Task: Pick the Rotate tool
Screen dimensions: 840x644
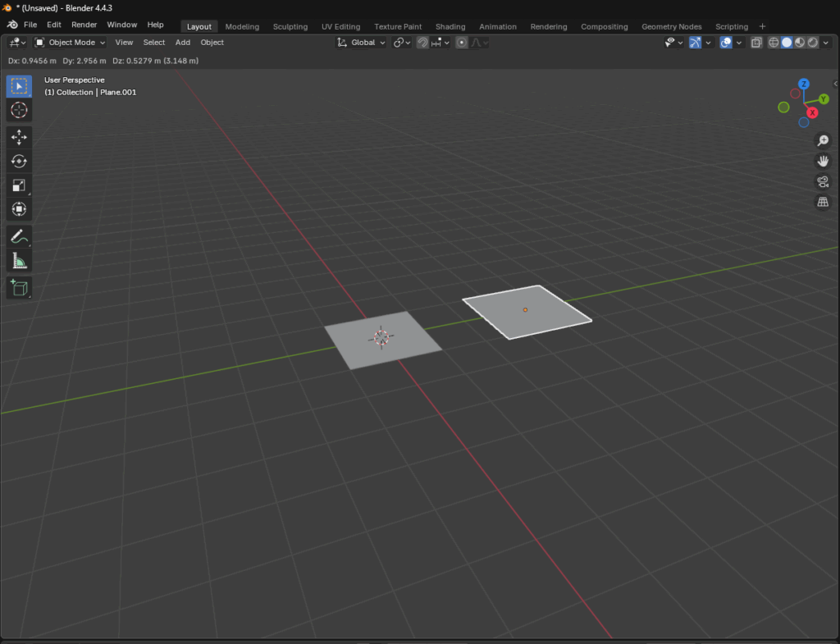Action: tap(19, 162)
